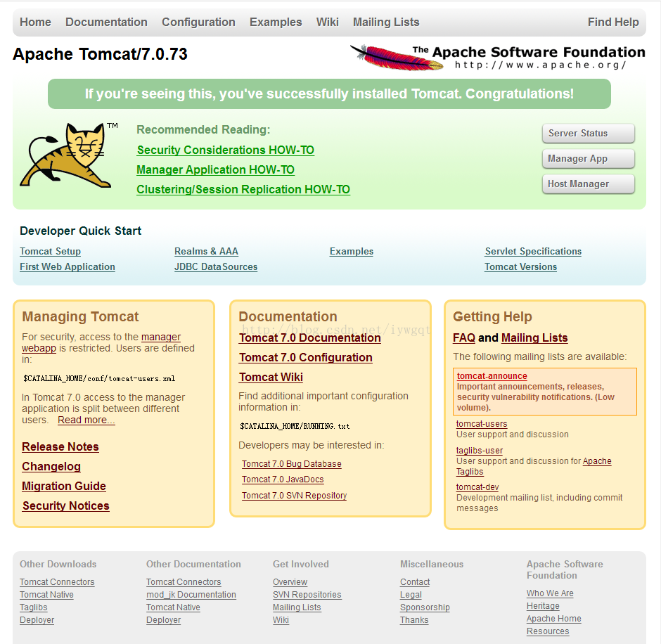Open the FAQ link in Getting Help
The width and height of the screenshot is (661, 644).
[x=463, y=338]
